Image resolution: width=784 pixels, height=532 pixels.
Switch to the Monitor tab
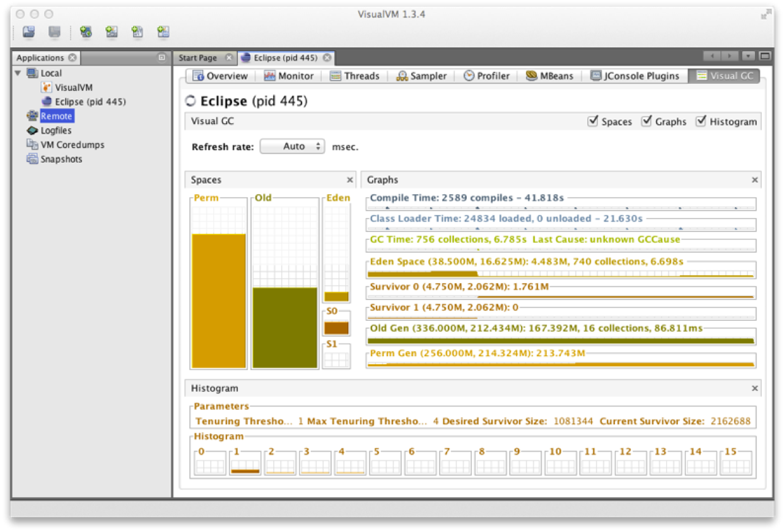click(x=289, y=76)
